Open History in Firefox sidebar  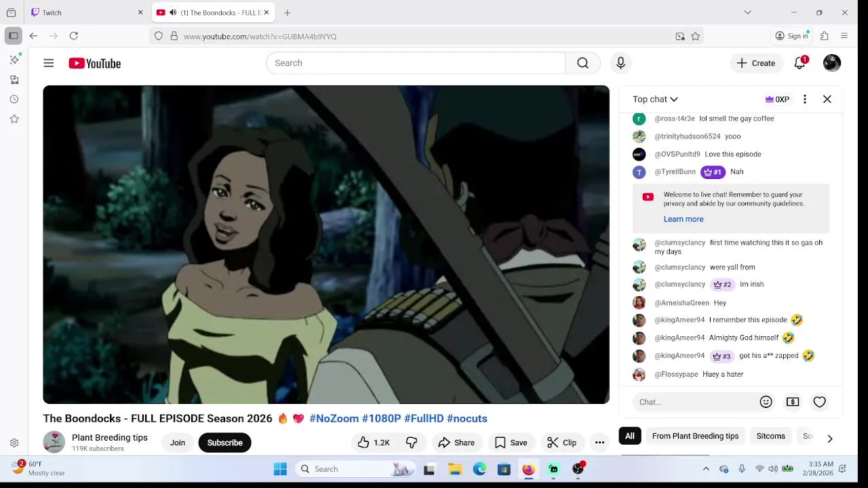coord(14,99)
